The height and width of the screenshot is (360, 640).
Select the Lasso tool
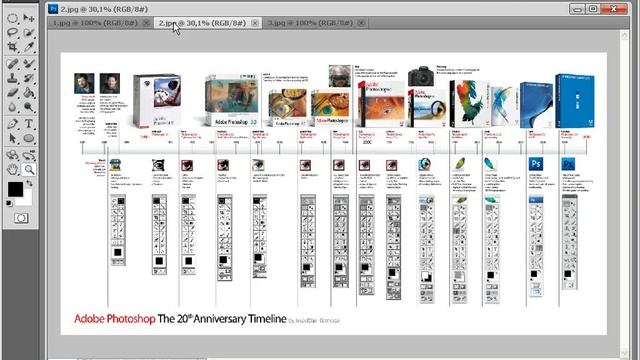[12, 33]
